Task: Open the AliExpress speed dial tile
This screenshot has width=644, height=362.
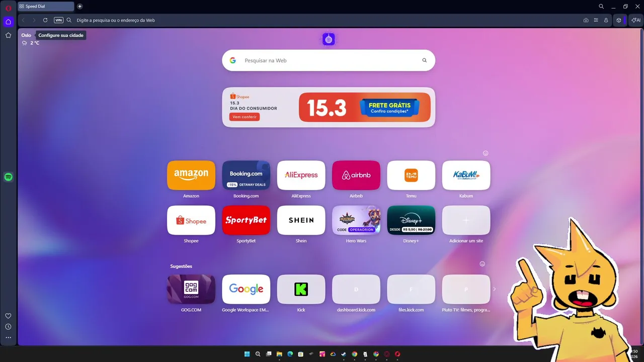Action: (x=301, y=175)
